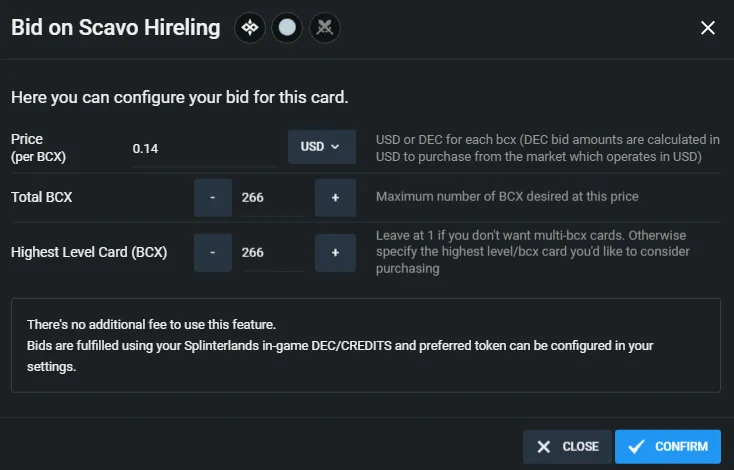
Task: Decrease Highest Level Card BCX with minus
Action: click(x=213, y=253)
